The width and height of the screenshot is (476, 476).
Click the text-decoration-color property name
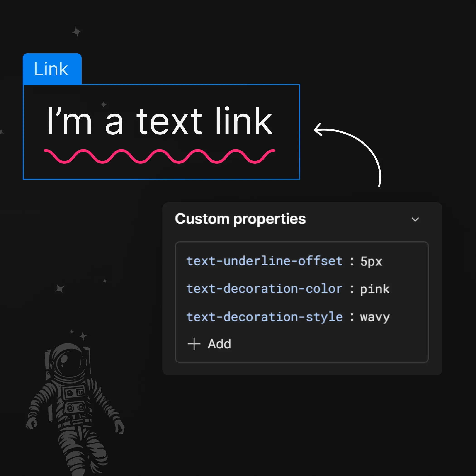tap(264, 289)
